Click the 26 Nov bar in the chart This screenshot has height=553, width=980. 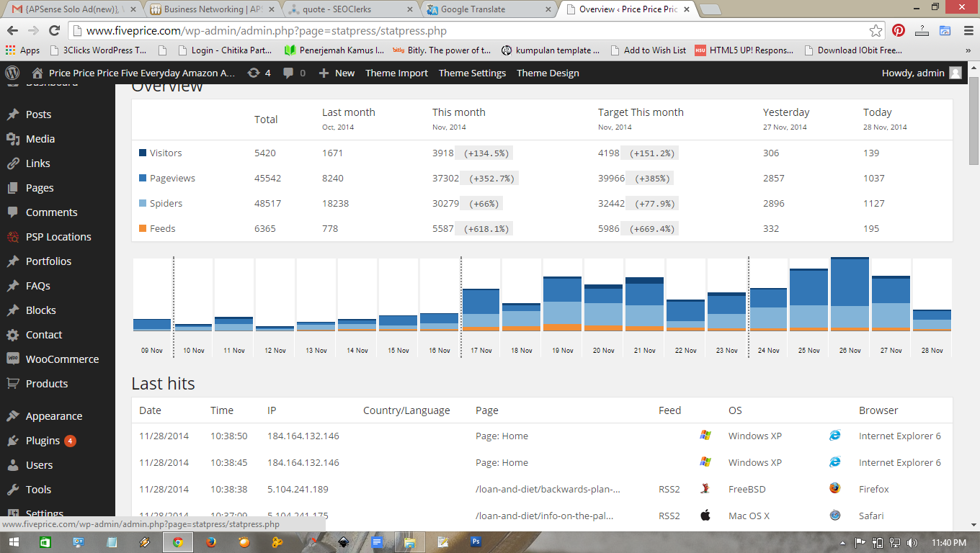click(850, 295)
